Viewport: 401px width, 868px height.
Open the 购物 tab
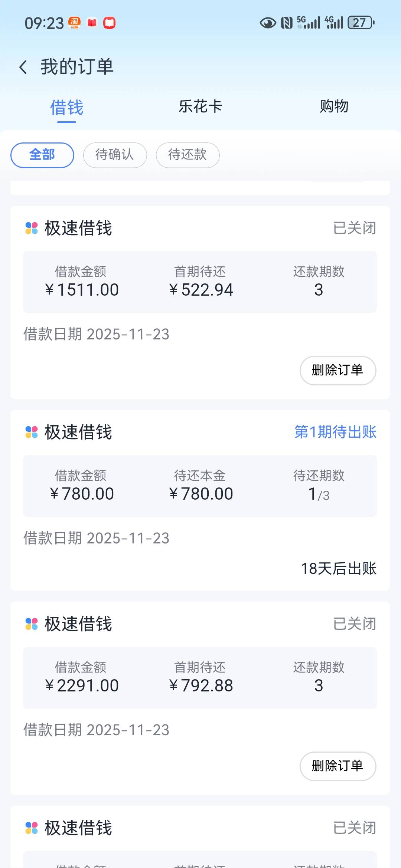pos(334,106)
